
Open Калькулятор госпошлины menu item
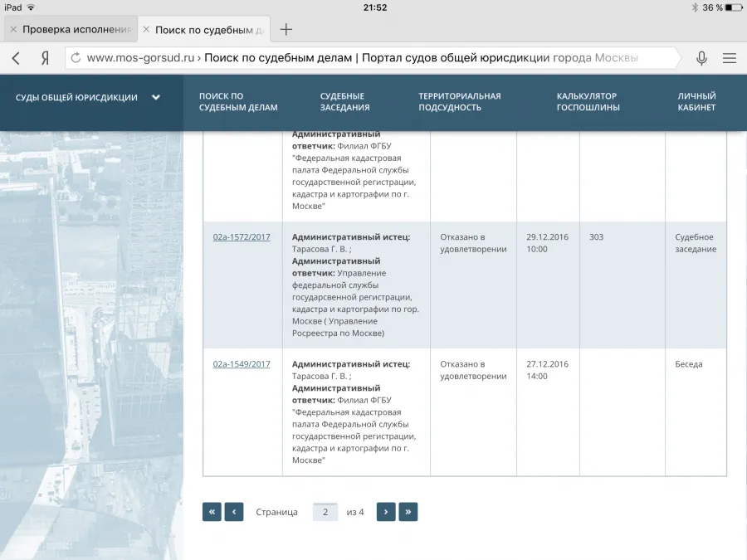(x=588, y=102)
